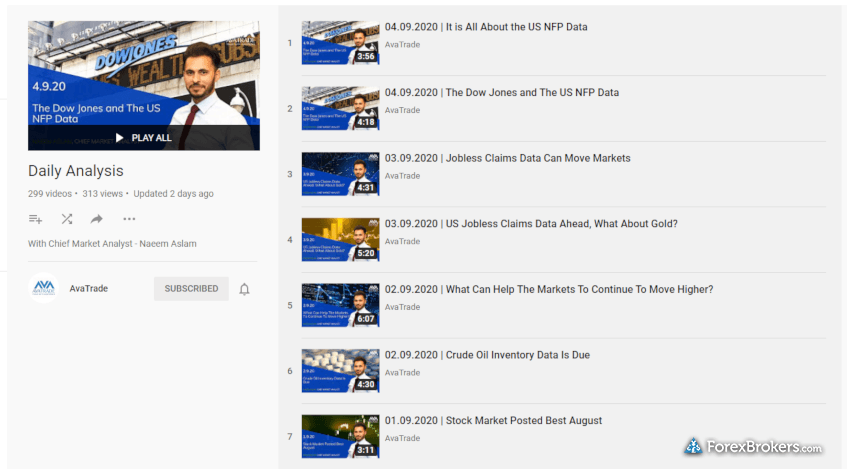Open the AvaTrade channel name beside the avatar

pos(89,289)
